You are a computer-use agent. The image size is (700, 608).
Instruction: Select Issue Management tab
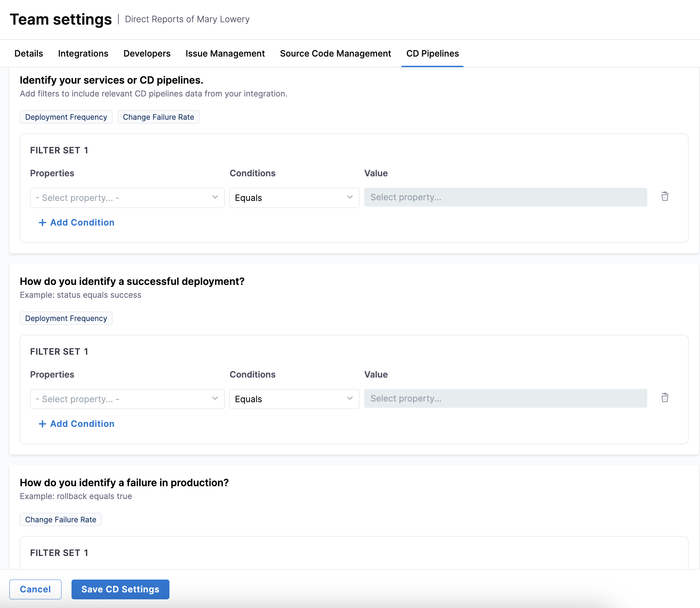pyautogui.click(x=225, y=53)
